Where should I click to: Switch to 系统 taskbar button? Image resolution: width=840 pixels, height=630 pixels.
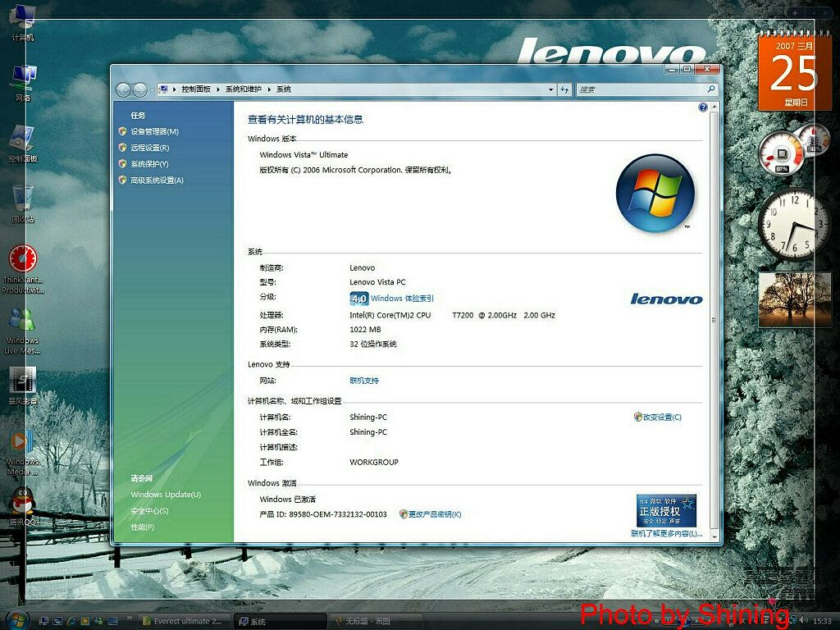point(279,622)
